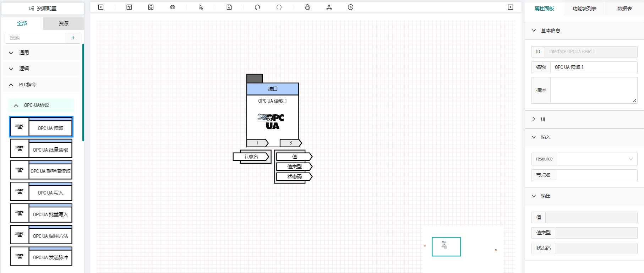Image resolution: width=644 pixels, height=273 pixels.
Task: Click the dark tab atop the canvas block
Action: (255, 78)
